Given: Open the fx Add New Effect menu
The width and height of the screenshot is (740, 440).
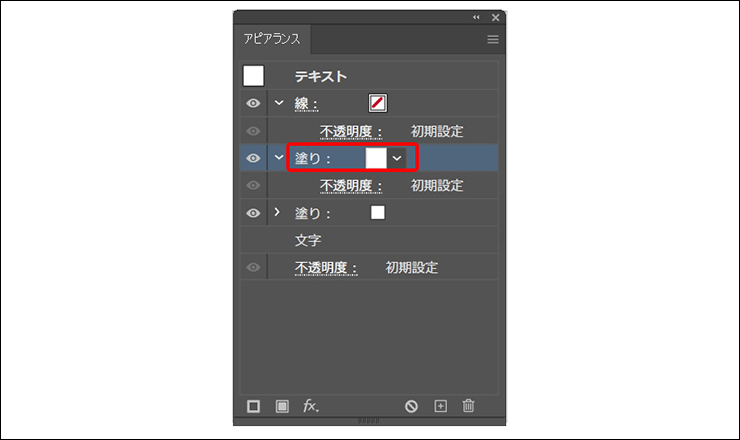Looking at the screenshot, I should click(x=311, y=406).
